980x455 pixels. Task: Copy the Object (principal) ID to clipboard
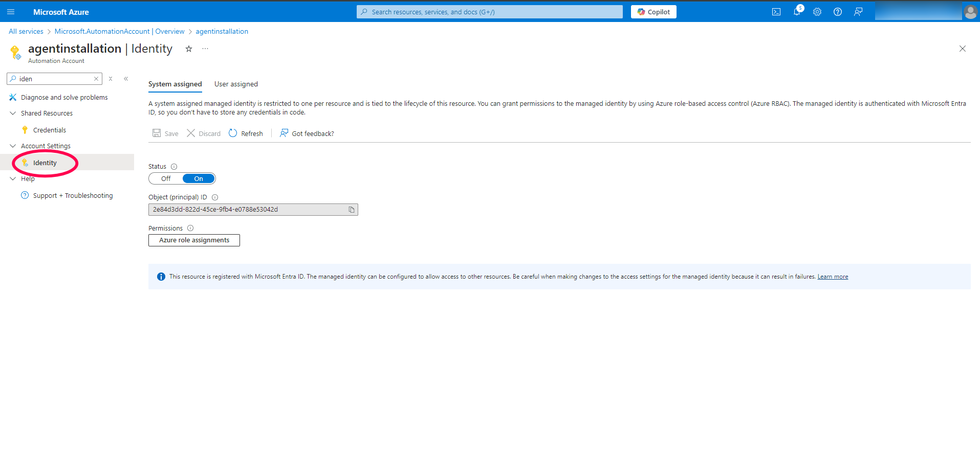(x=352, y=210)
